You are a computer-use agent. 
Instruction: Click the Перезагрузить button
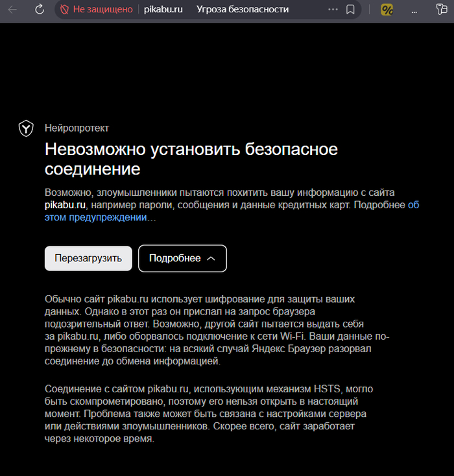pyautogui.click(x=88, y=258)
